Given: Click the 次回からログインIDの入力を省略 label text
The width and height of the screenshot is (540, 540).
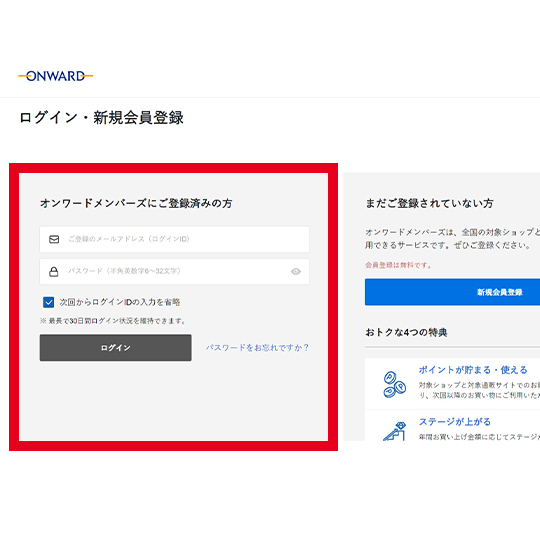Looking at the screenshot, I should pyautogui.click(x=120, y=302).
